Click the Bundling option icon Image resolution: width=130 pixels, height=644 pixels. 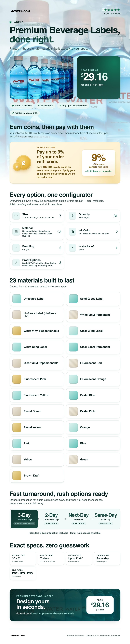click(16, 248)
